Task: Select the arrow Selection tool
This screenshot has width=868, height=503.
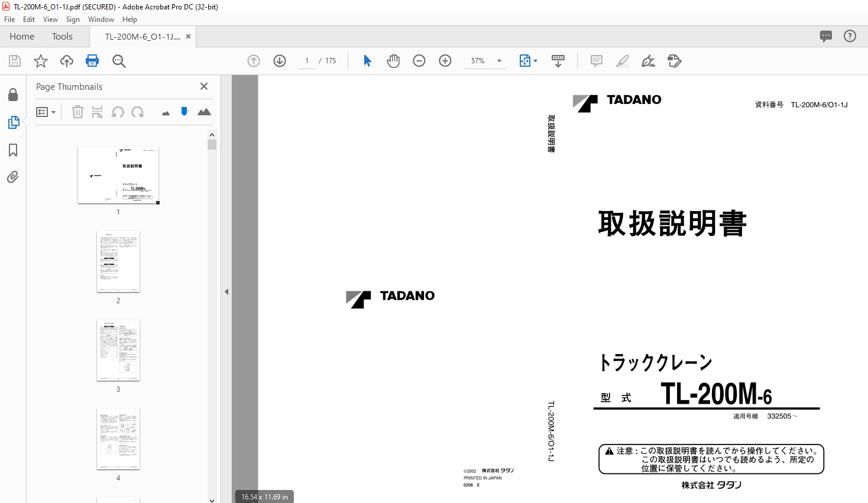Action: point(367,61)
